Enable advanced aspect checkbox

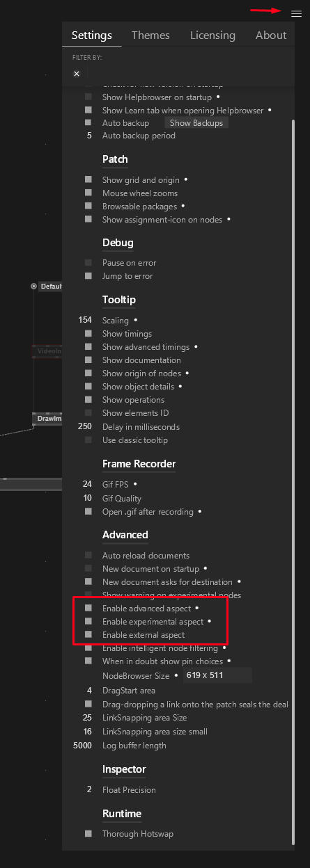[88, 608]
